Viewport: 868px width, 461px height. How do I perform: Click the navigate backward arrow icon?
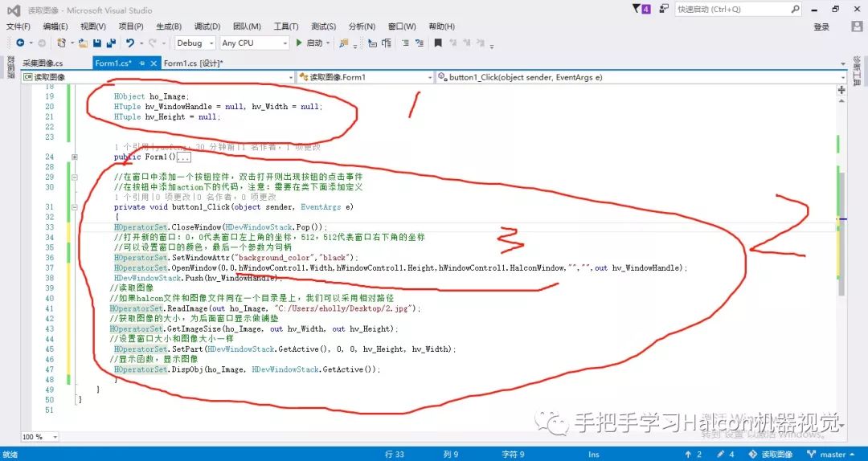[x=20, y=43]
